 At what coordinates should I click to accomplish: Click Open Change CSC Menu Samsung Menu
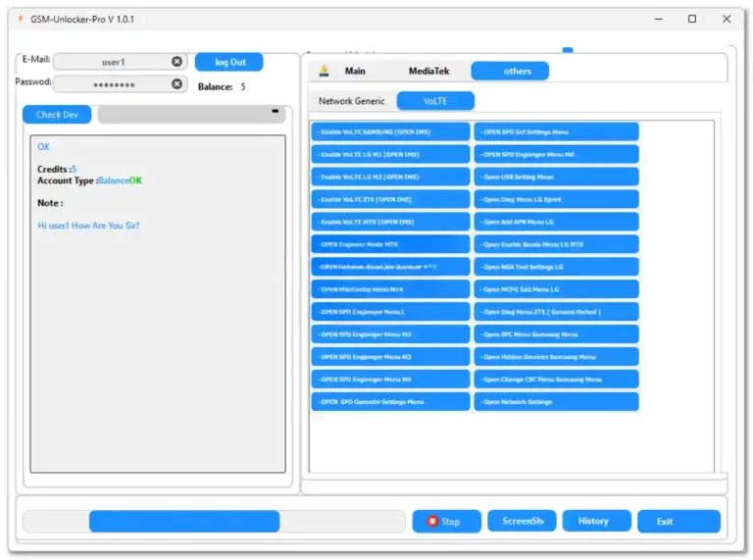click(x=557, y=380)
